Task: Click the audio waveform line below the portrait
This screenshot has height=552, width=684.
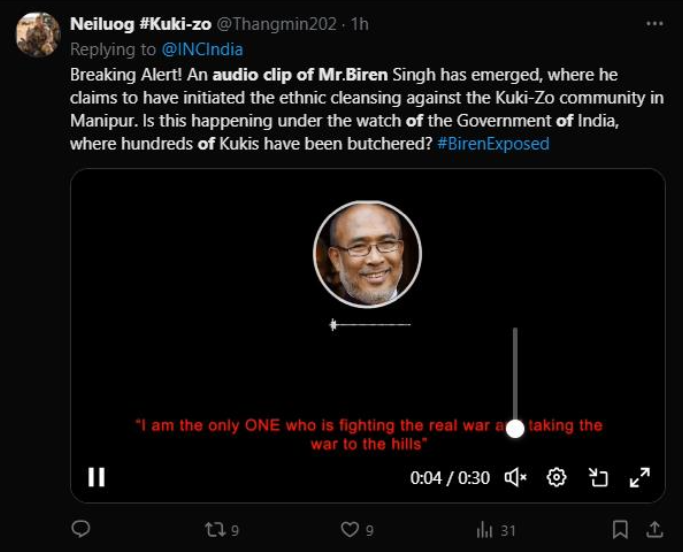Action: (x=371, y=324)
